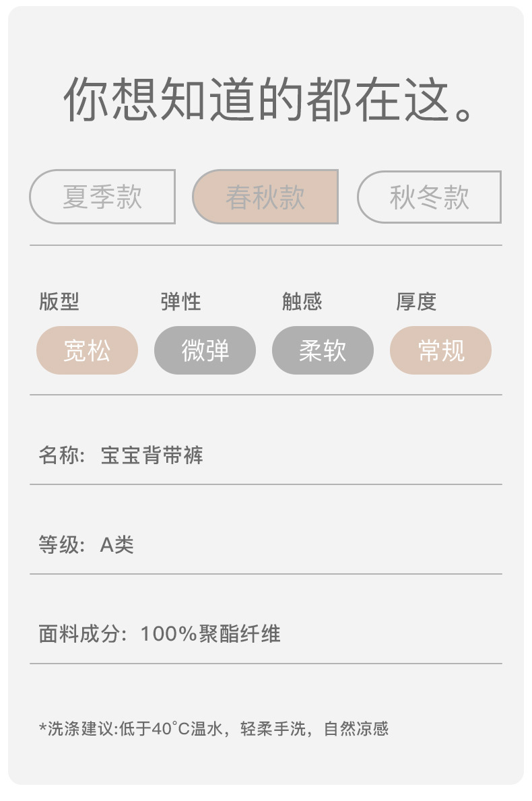Toggle the 宽松 fit pill
The image size is (532, 801).
pyautogui.click(x=87, y=350)
